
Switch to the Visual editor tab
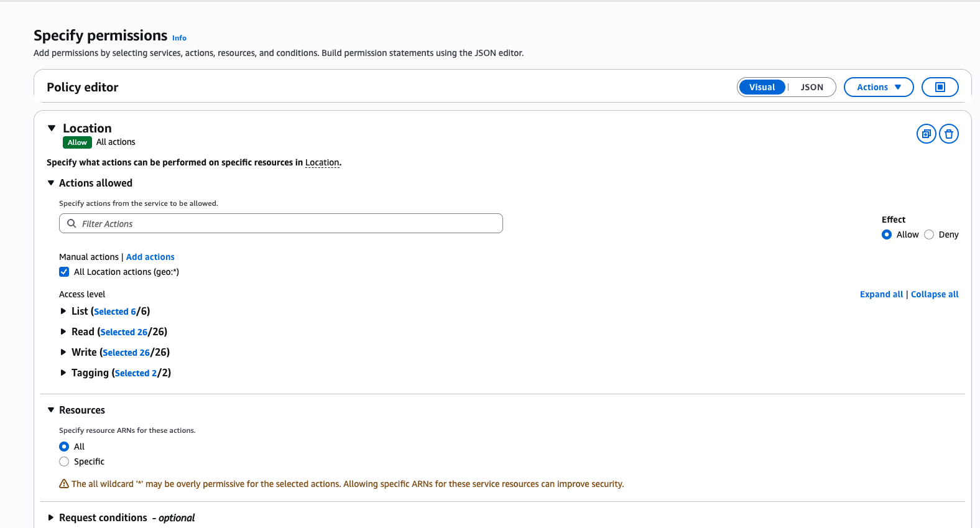pos(762,87)
